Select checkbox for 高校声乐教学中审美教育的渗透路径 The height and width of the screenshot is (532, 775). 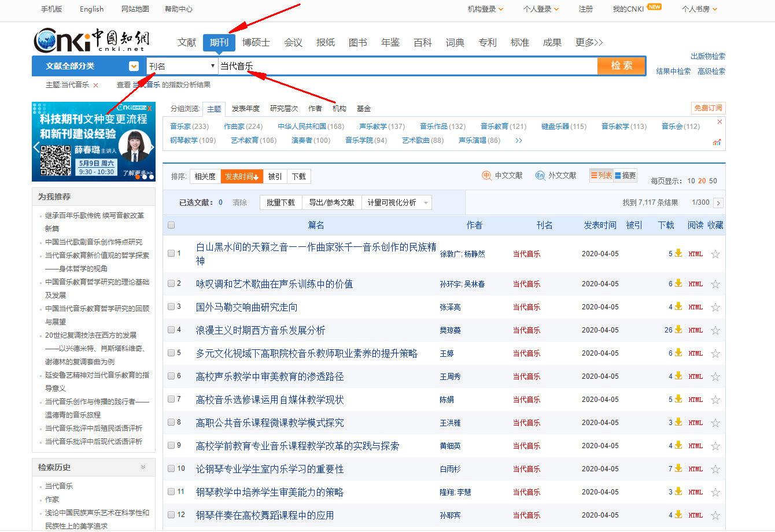point(171,376)
